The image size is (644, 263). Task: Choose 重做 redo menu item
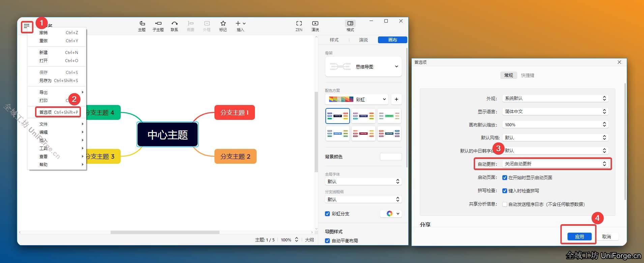coord(57,41)
